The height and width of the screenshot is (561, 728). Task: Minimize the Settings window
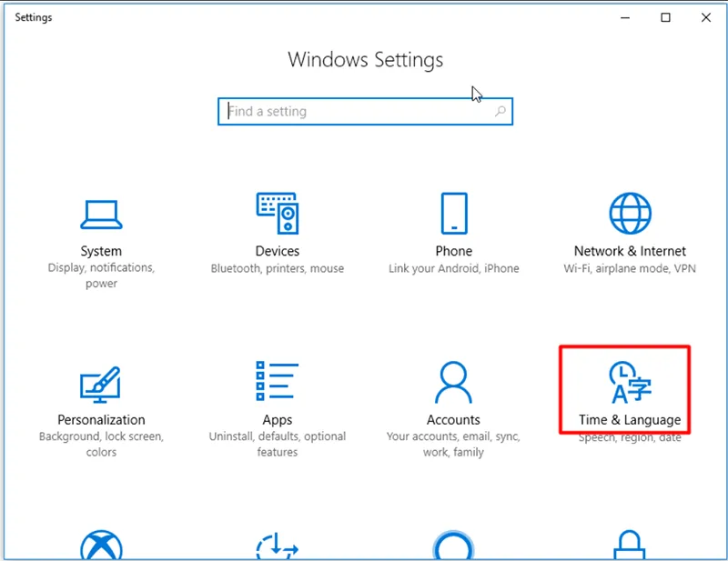click(x=625, y=17)
